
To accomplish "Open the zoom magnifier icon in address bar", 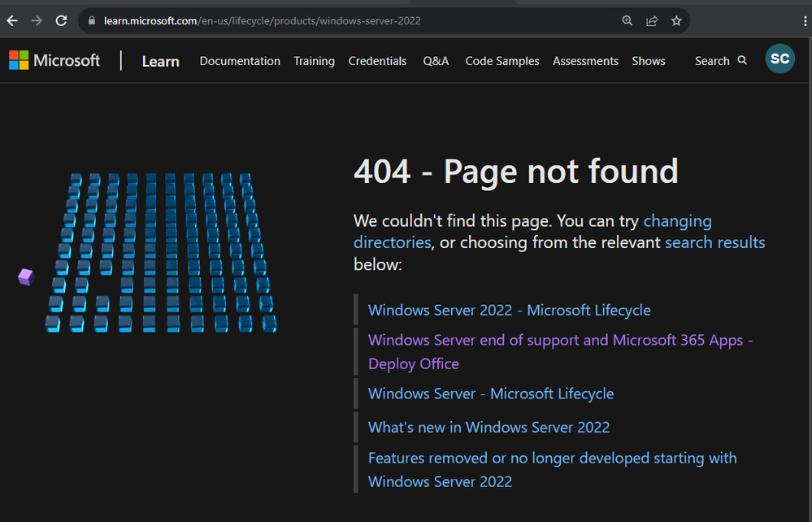I will point(627,20).
